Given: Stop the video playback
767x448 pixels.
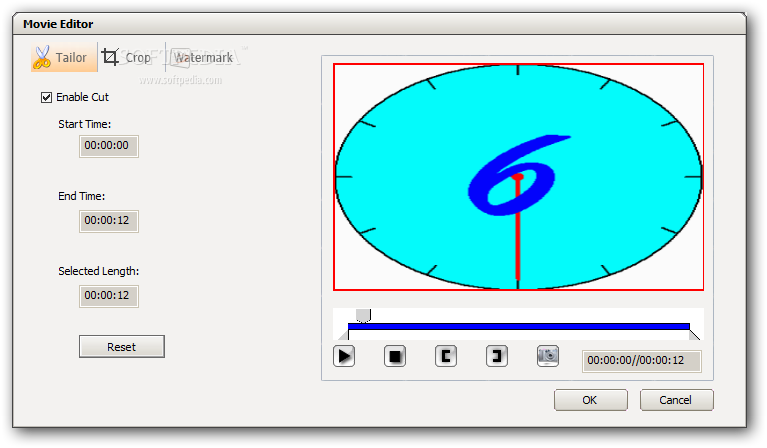Looking at the screenshot, I should coord(395,356).
